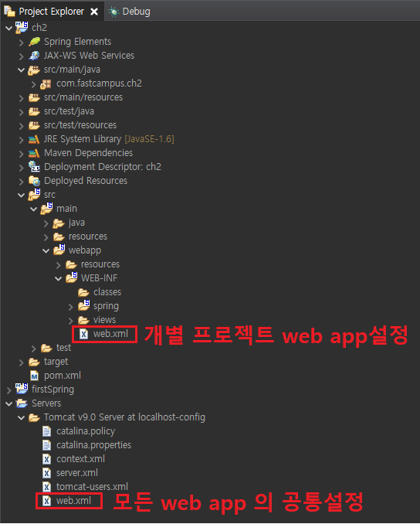The image size is (420, 524).
Task: Expand the target folder
Action: pyautogui.click(x=22, y=362)
